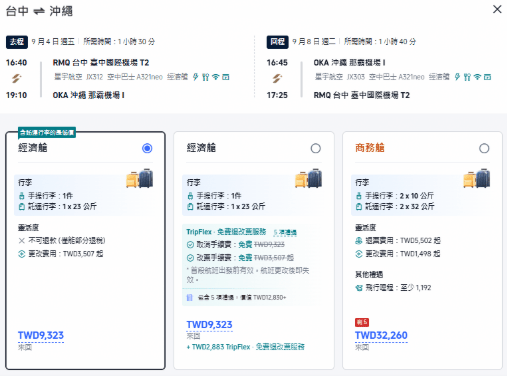Viewport: 507px width, 379px height.
Task: Click the luggage image in first economy card
Action: point(140,178)
